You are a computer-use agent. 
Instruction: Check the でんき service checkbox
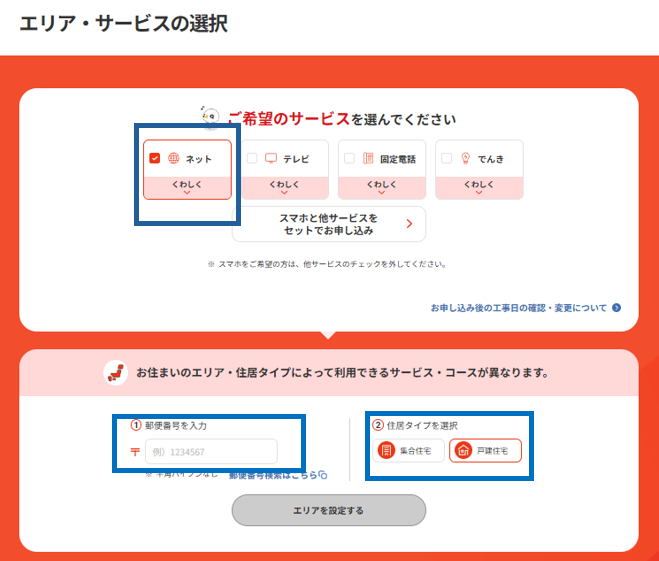click(x=446, y=158)
